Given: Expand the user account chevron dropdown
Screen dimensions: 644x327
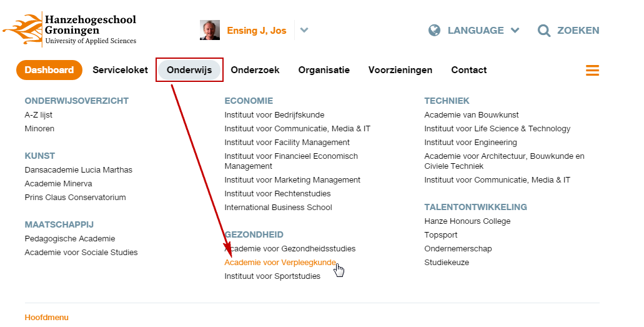Looking at the screenshot, I should pos(304,30).
